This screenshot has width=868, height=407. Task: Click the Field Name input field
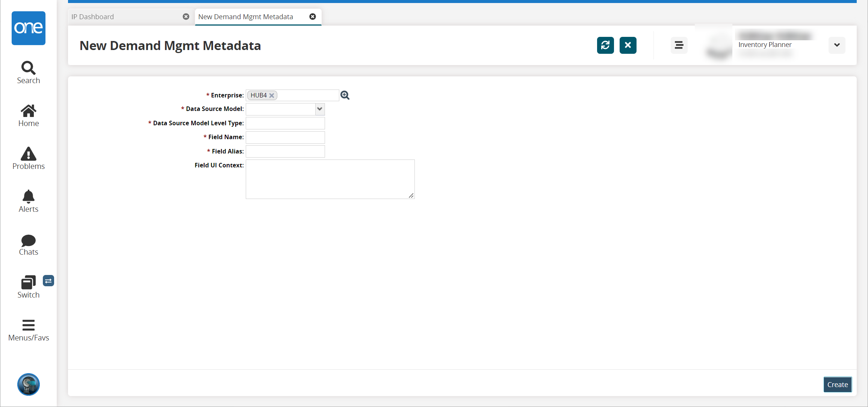pos(286,137)
